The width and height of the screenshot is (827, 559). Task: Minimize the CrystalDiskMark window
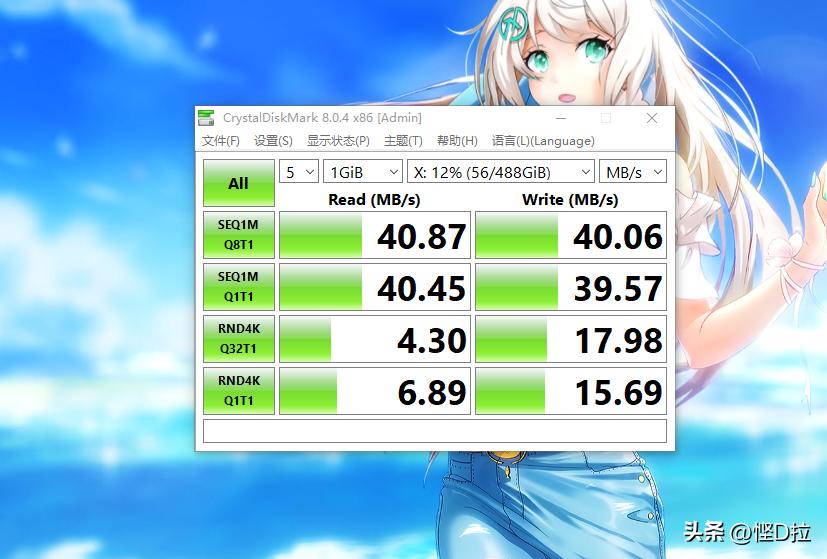click(x=561, y=118)
